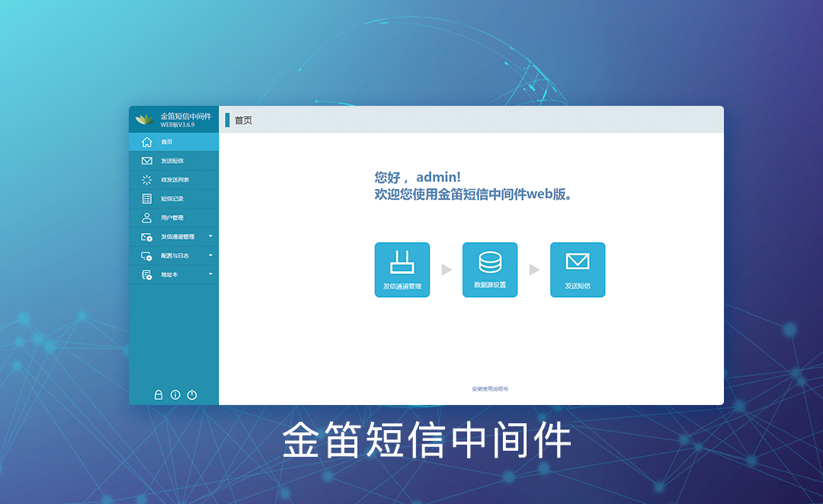Open the 数据源设置 database tile
This screenshot has width=823, height=504.
pyautogui.click(x=490, y=270)
